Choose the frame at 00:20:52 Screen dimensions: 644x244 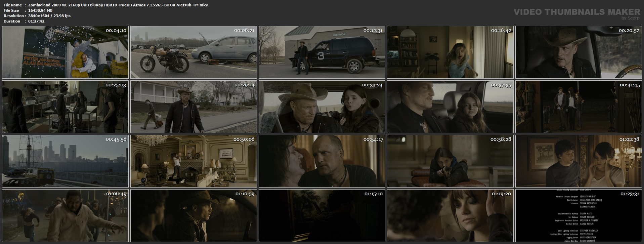point(578,52)
